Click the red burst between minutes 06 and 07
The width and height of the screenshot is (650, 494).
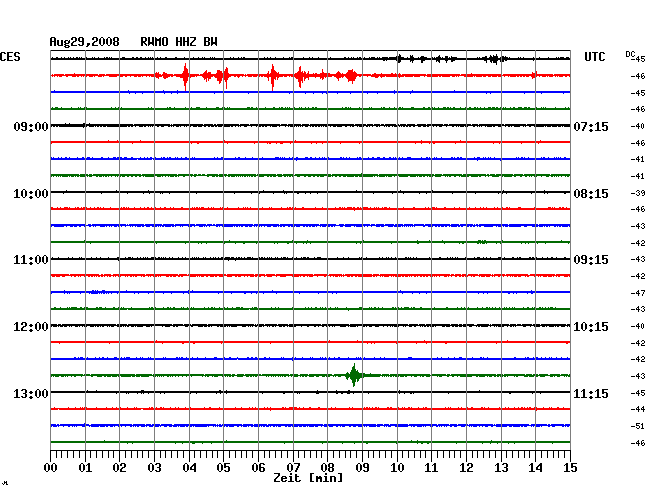point(272,77)
